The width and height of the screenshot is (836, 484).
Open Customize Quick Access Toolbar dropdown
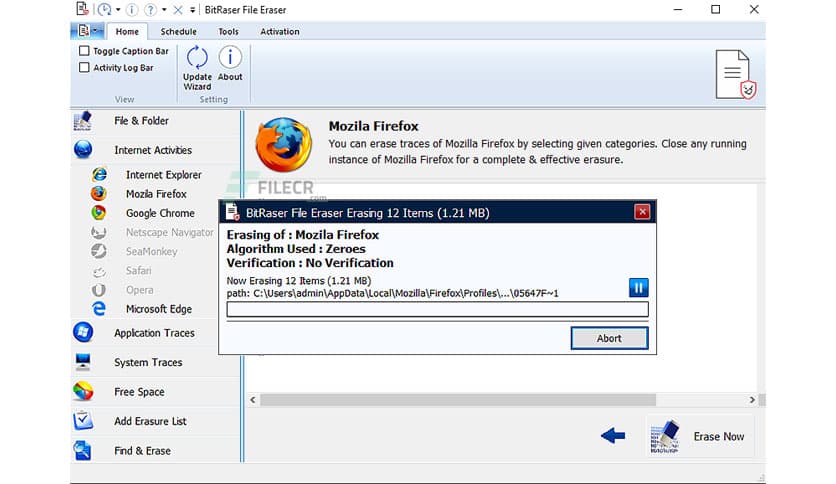(192, 10)
